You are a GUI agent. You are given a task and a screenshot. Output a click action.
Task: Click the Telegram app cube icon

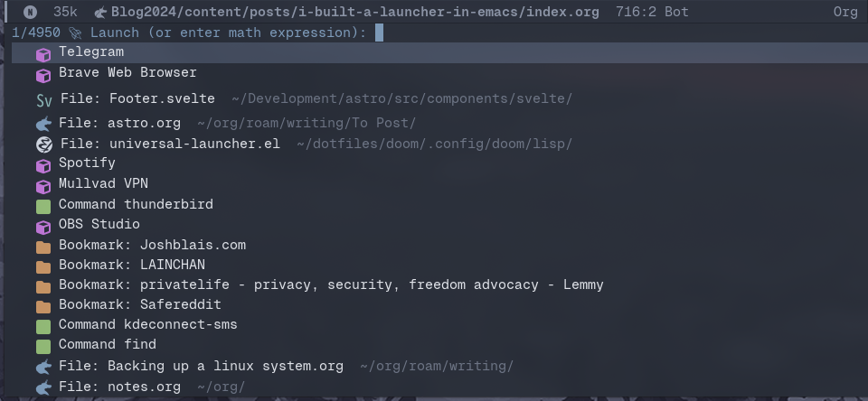[x=43, y=55]
